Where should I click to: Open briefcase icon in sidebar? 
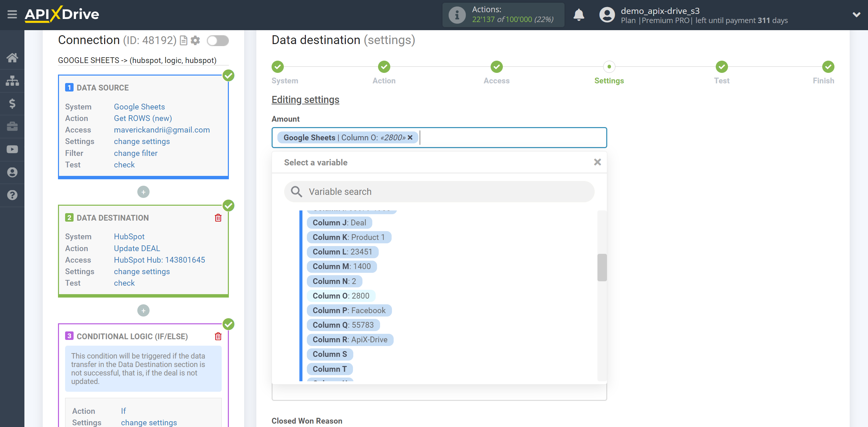tap(12, 126)
